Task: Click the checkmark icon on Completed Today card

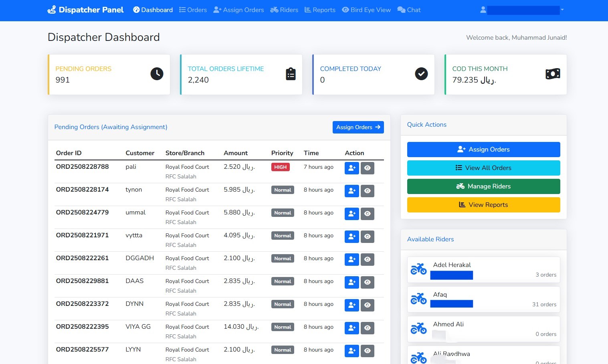Action: pyautogui.click(x=421, y=74)
